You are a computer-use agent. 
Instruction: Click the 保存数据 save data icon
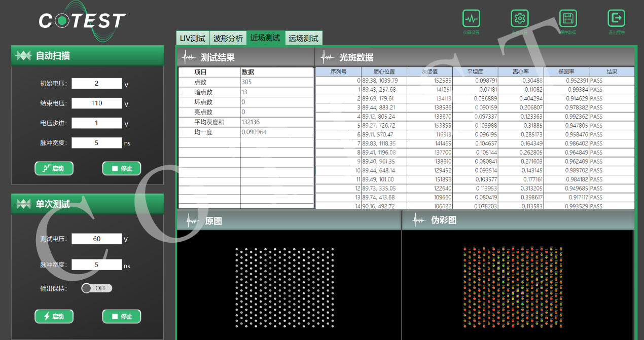pyautogui.click(x=568, y=19)
